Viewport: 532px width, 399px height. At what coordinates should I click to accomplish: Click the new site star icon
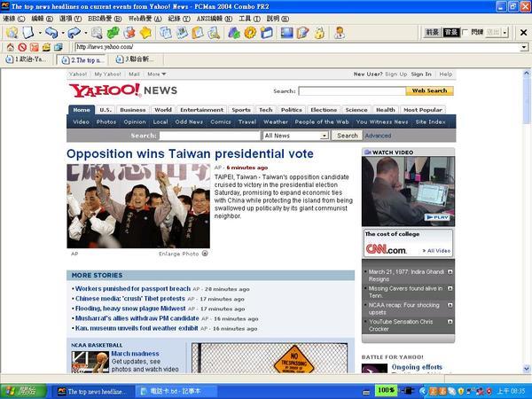coord(12,33)
